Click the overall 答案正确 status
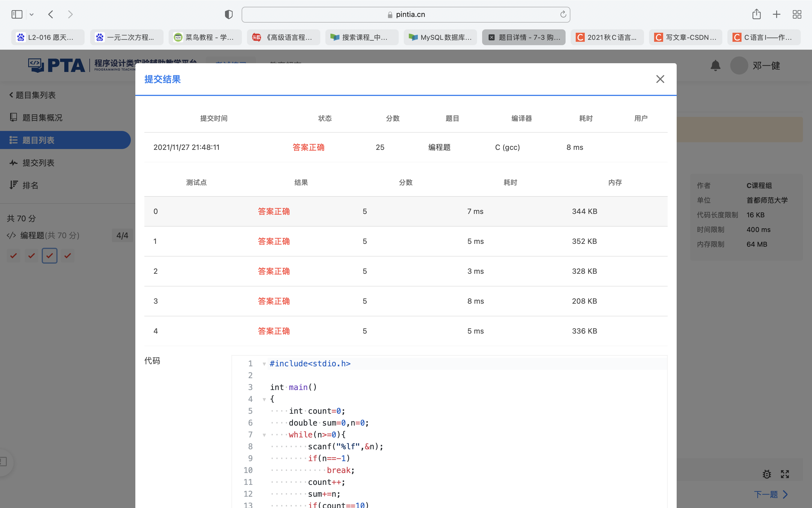 pos(308,147)
